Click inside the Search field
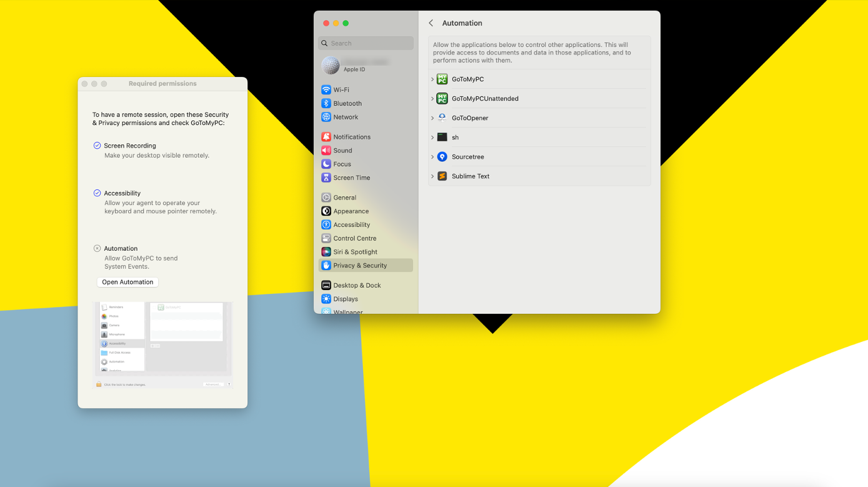 click(366, 43)
